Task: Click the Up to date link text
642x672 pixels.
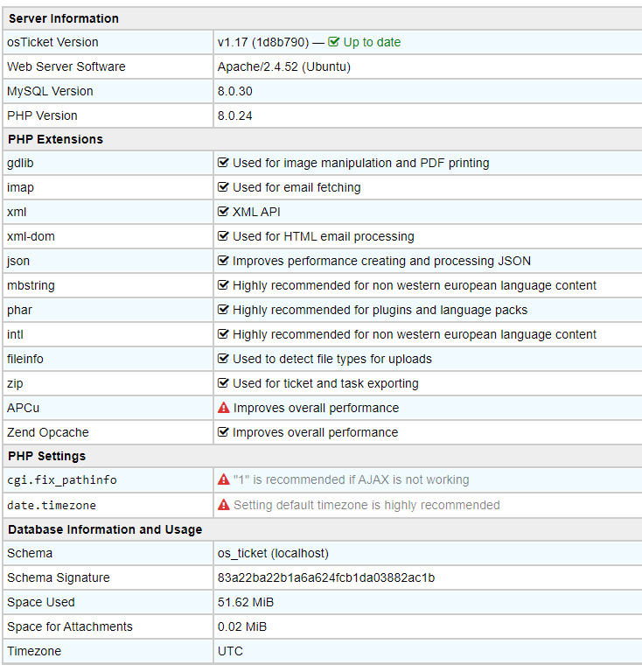Action: click(372, 42)
